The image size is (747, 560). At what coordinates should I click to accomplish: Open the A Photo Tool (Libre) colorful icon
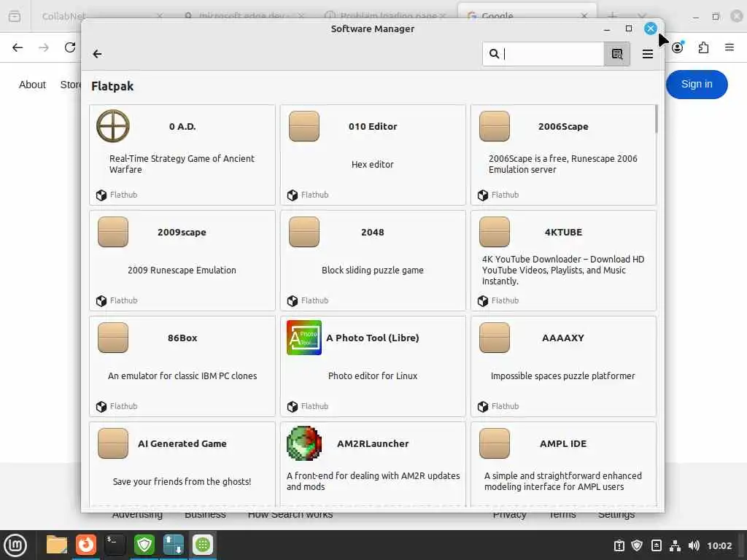click(x=304, y=338)
